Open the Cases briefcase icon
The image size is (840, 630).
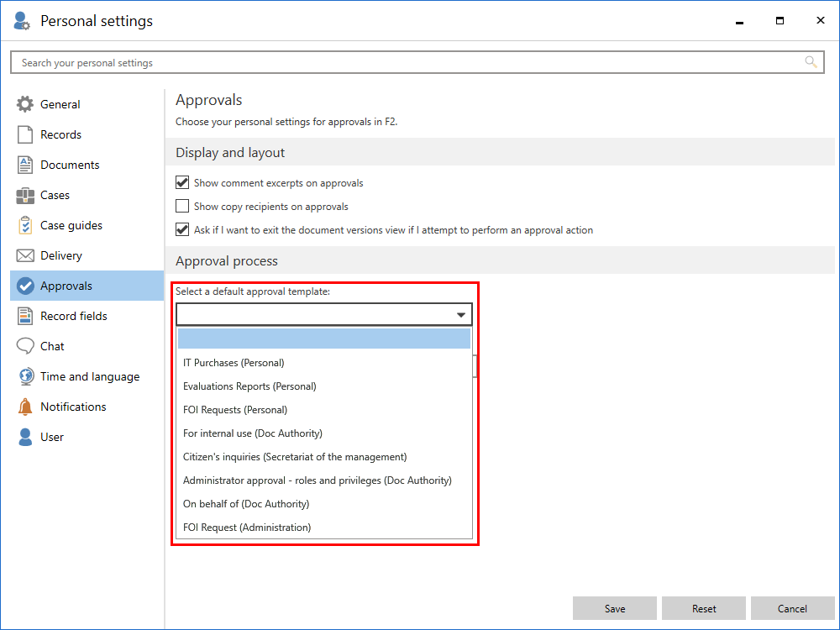point(24,196)
